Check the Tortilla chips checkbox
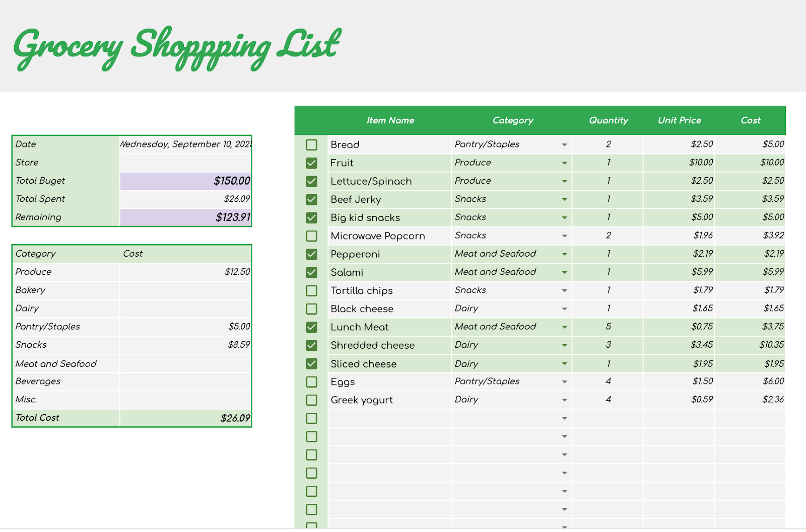Image resolution: width=806 pixels, height=532 pixels. tap(311, 290)
